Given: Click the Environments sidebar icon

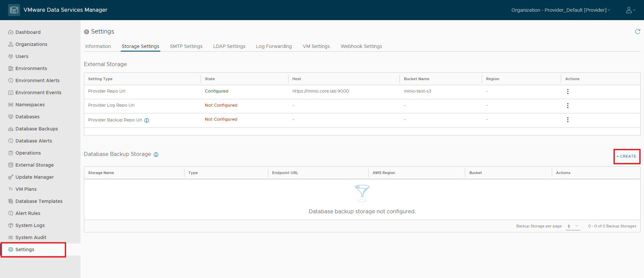Looking at the screenshot, I should (x=11, y=68).
